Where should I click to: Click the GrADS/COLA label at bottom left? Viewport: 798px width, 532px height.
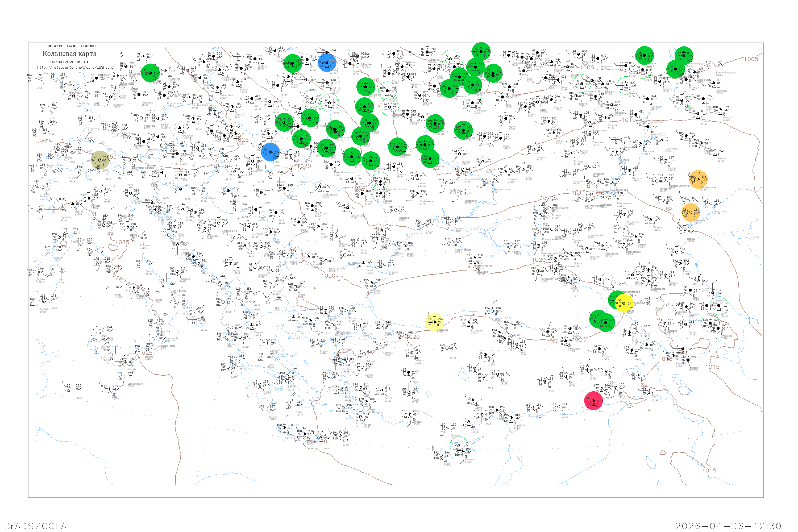(35, 526)
